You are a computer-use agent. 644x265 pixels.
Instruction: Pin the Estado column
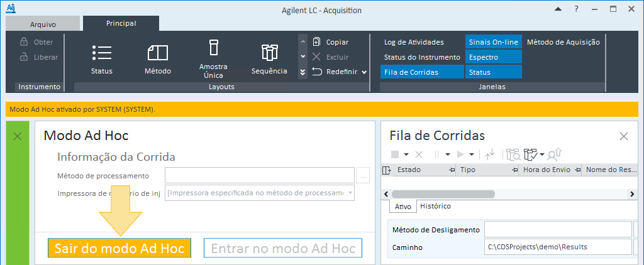pyautogui.click(x=452, y=170)
